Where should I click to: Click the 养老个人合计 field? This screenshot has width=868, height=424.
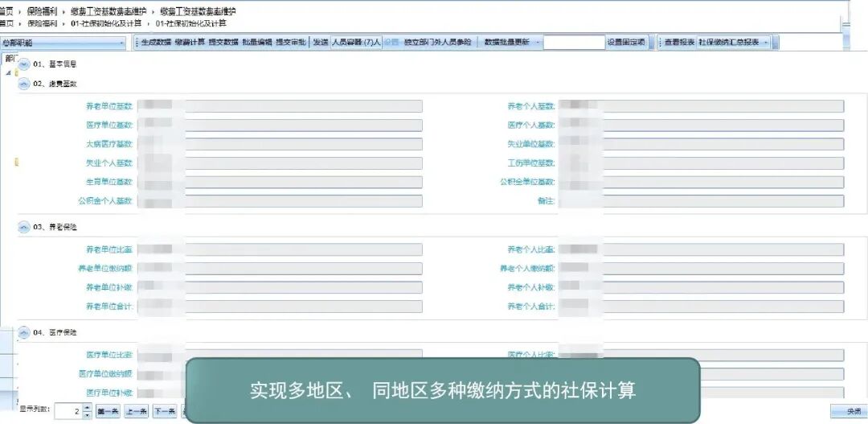coord(702,307)
